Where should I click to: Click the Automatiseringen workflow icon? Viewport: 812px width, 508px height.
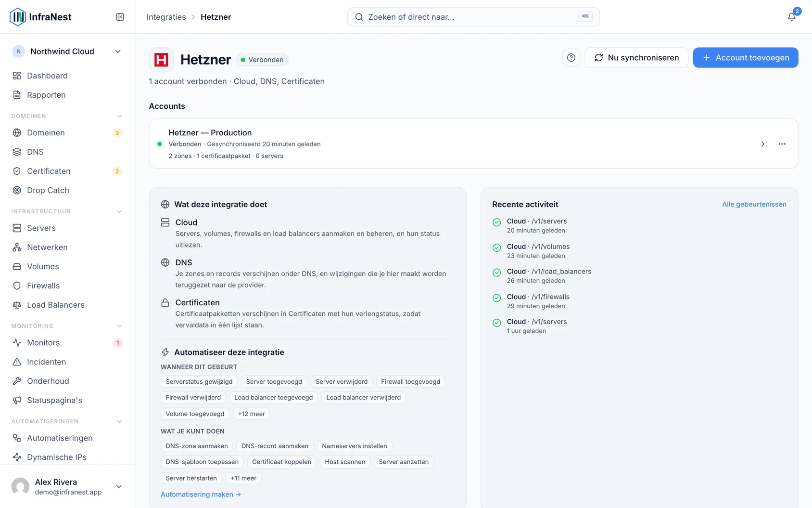pos(17,438)
